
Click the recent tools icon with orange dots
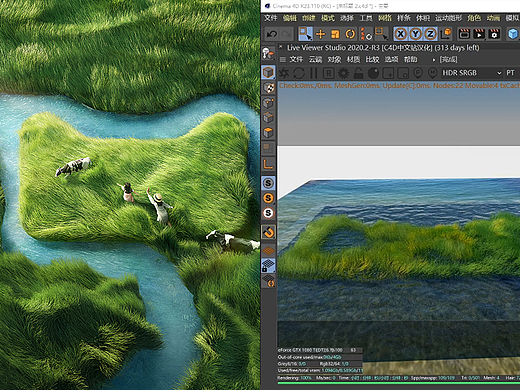pyautogui.click(x=367, y=34)
